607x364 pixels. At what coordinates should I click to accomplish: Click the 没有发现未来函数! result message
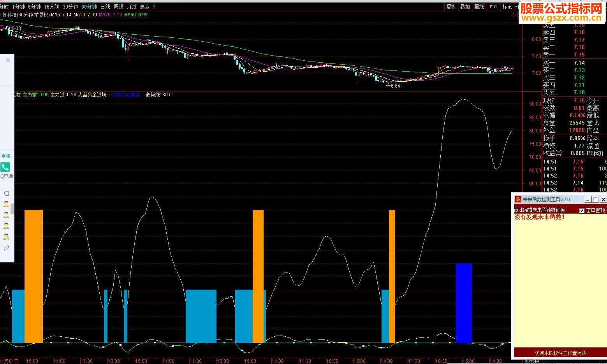540,217
